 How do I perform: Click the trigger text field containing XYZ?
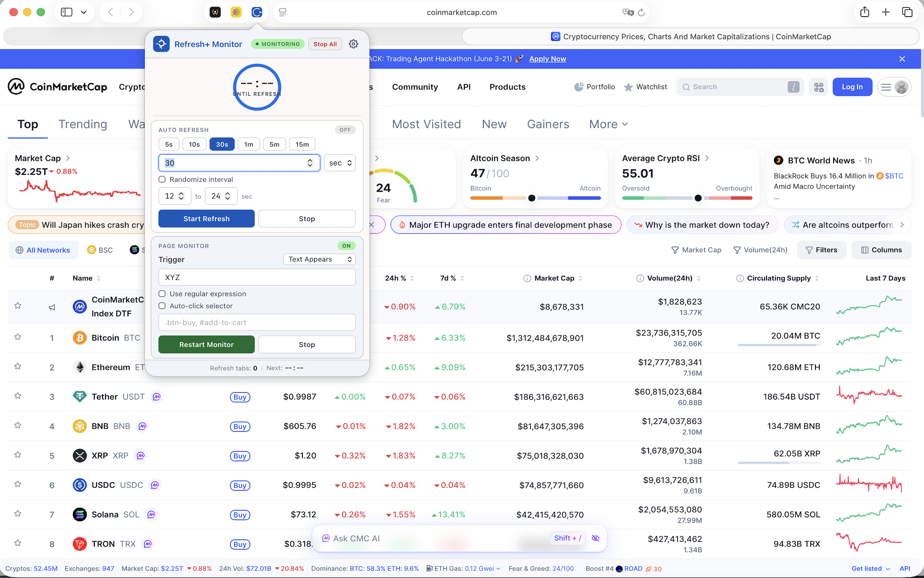[x=257, y=277]
